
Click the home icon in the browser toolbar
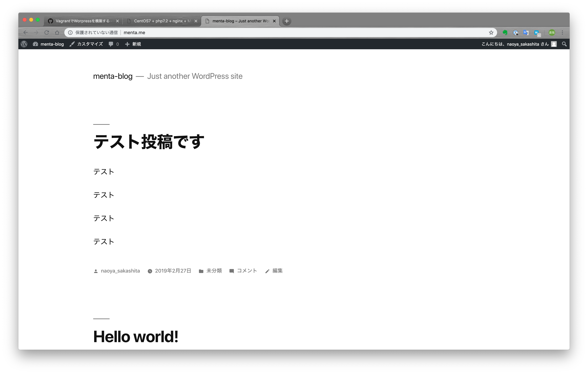point(57,32)
